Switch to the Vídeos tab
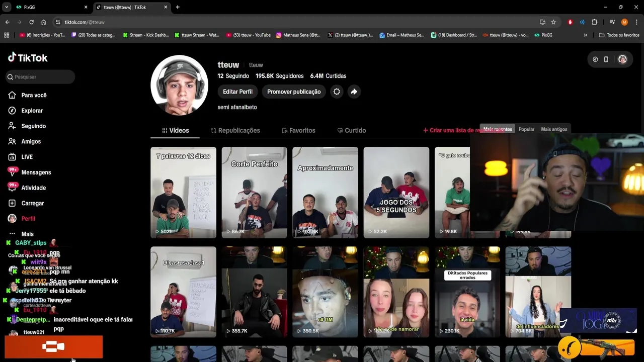 click(x=175, y=130)
